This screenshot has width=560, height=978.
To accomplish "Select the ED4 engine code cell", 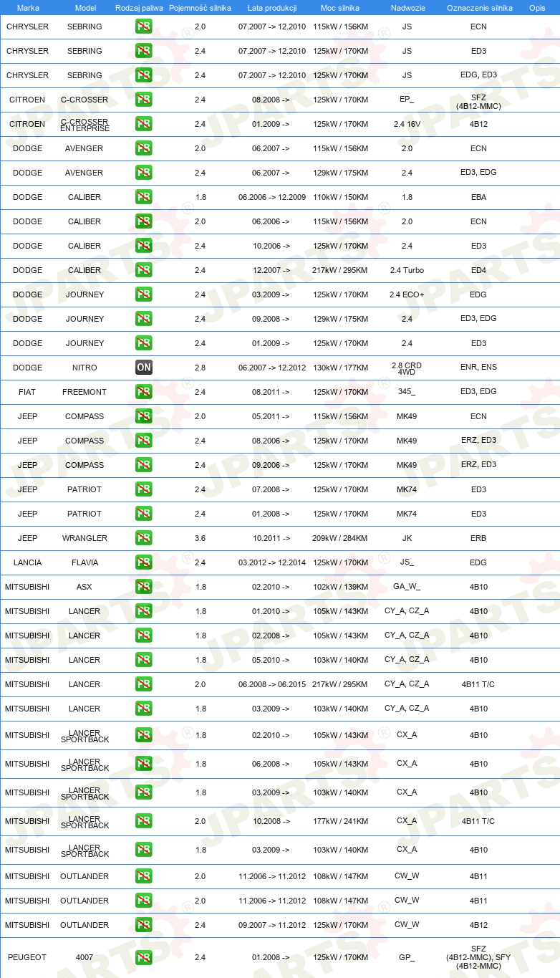I will (478, 270).
